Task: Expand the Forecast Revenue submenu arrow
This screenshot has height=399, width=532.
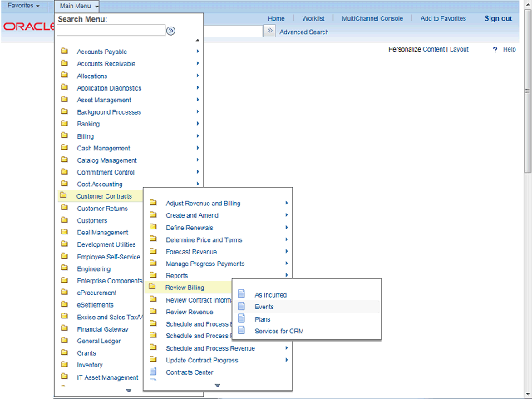Action: coord(286,252)
